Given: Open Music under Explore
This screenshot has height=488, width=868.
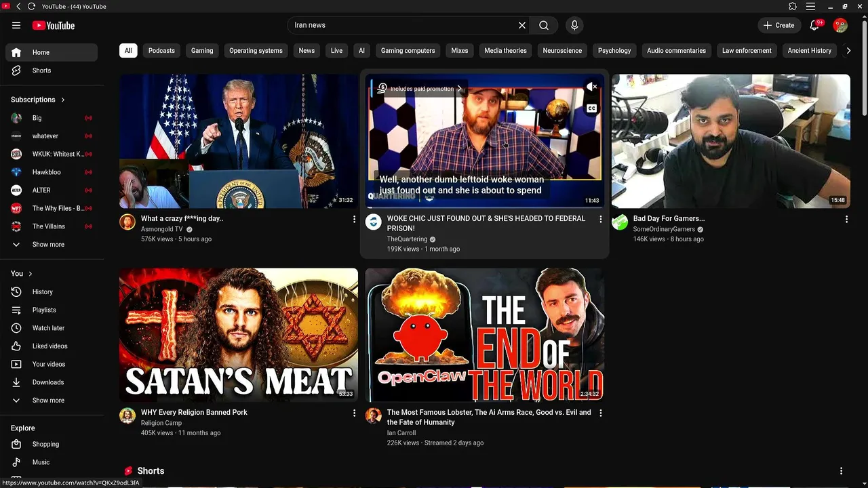Looking at the screenshot, I should pos(52,462).
